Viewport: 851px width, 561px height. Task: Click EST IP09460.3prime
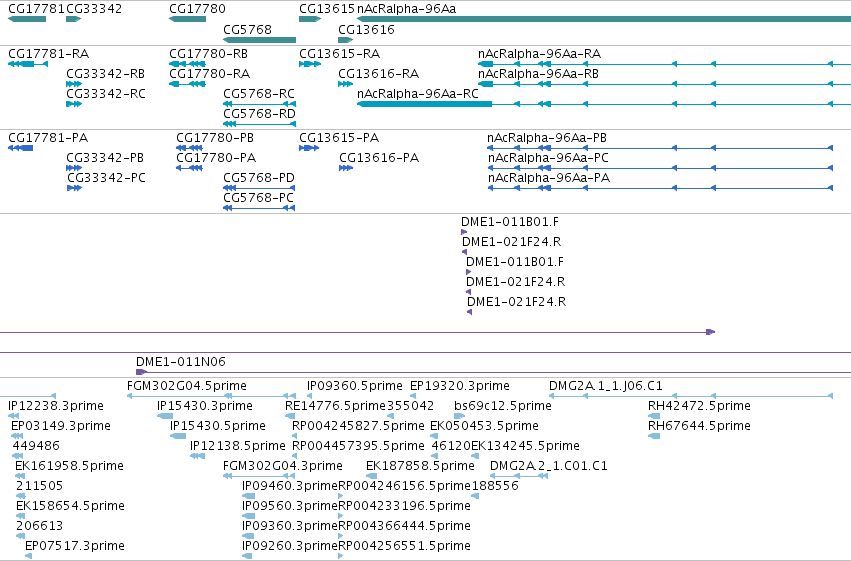pyautogui.click(x=290, y=486)
